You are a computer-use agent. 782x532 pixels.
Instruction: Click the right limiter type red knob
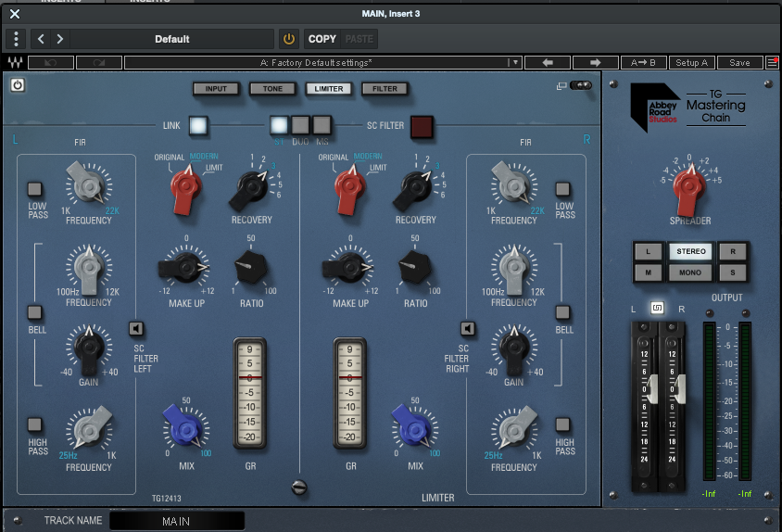tap(350, 188)
